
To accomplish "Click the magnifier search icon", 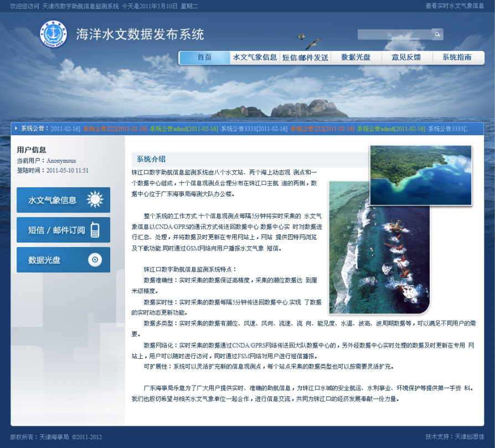I will click(437, 34).
